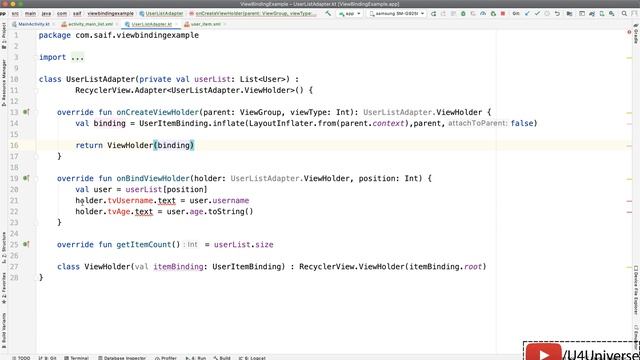Open the Database Inspector tool window
The height and width of the screenshot is (360, 640).
122,358
